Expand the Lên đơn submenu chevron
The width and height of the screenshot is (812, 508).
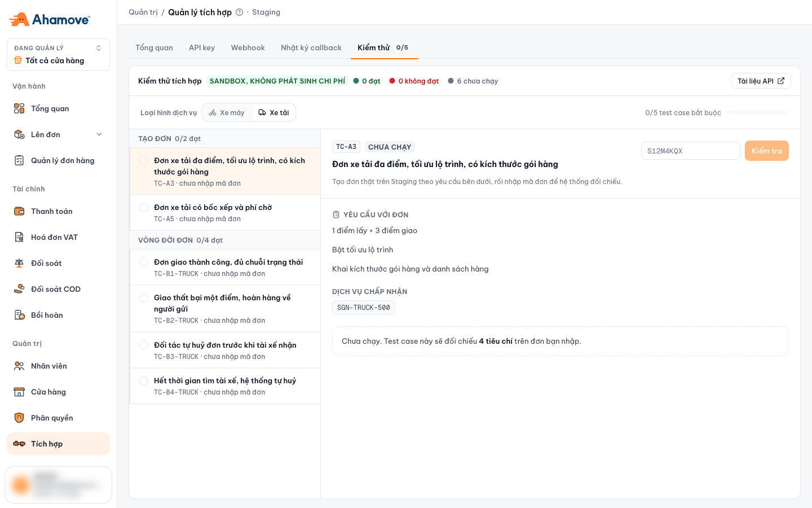point(99,134)
